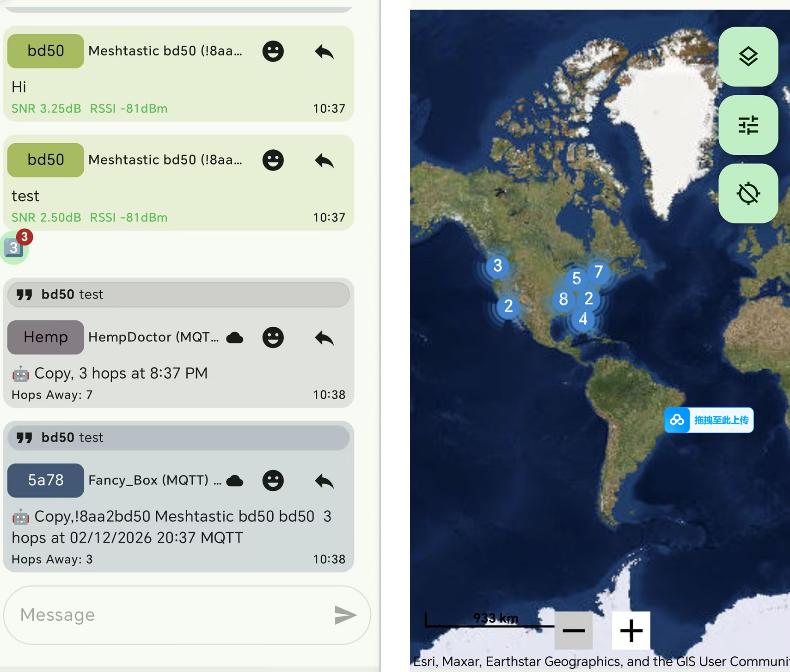Reply to the bd50 "test" message
Viewport: 790px width, 672px height.
tap(324, 160)
